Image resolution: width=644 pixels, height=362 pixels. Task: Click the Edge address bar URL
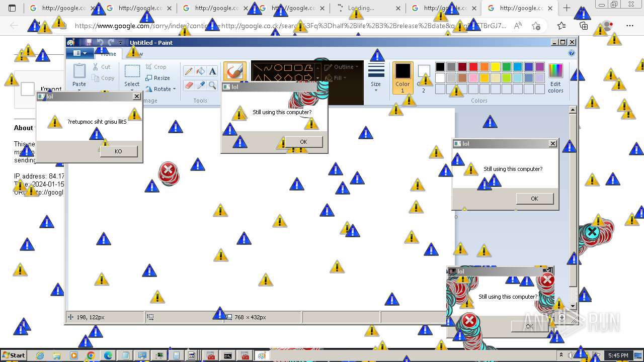[290, 26]
